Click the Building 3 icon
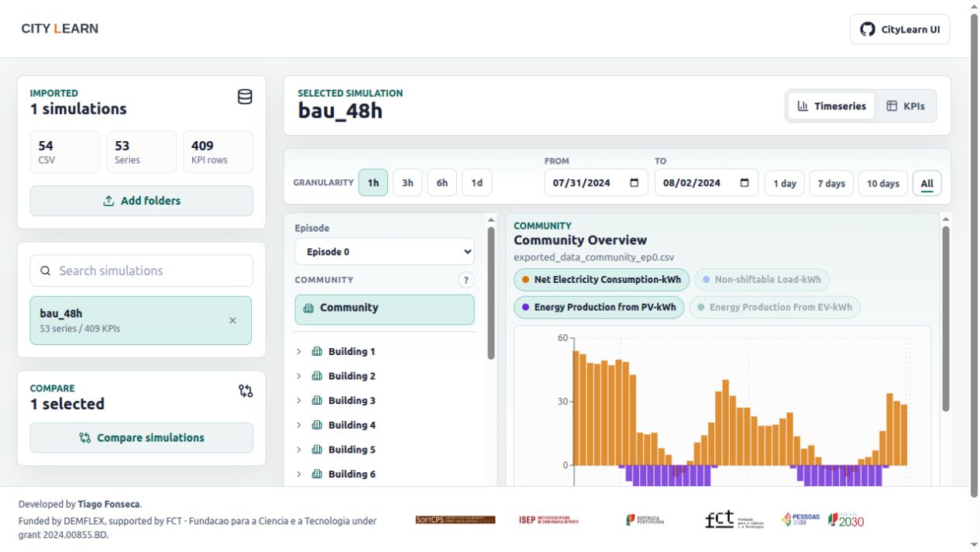This screenshot has width=980, height=552. point(317,401)
